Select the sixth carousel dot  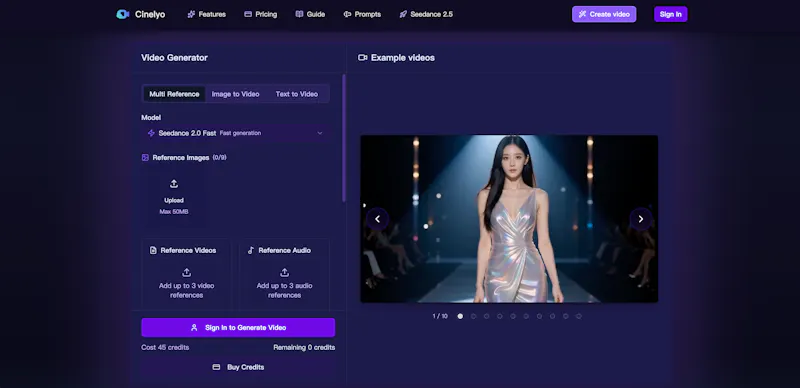tap(526, 317)
